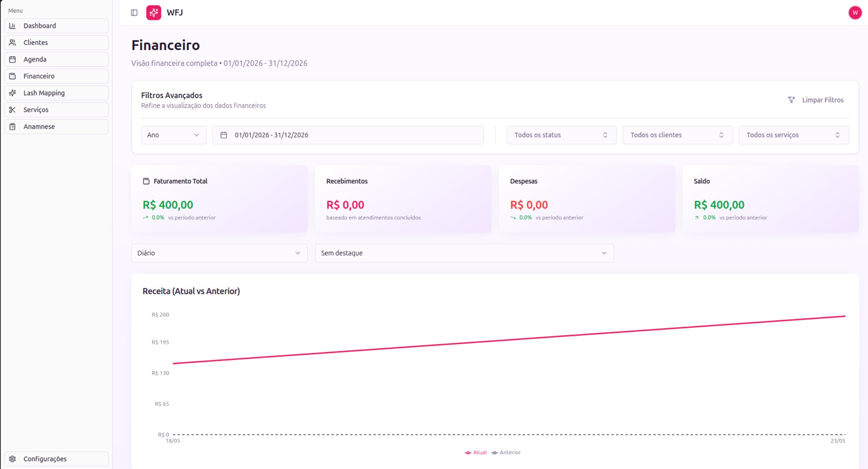The width and height of the screenshot is (868, 469).
Task: Toggle the Atual series in chart legend
Action: [x=475, y=453]
